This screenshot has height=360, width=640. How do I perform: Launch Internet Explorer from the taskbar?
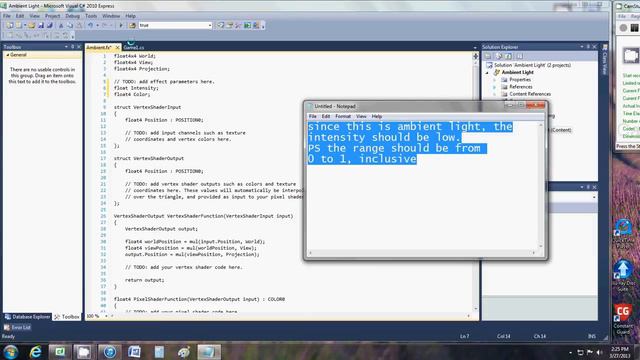click(x=36, y=352)
